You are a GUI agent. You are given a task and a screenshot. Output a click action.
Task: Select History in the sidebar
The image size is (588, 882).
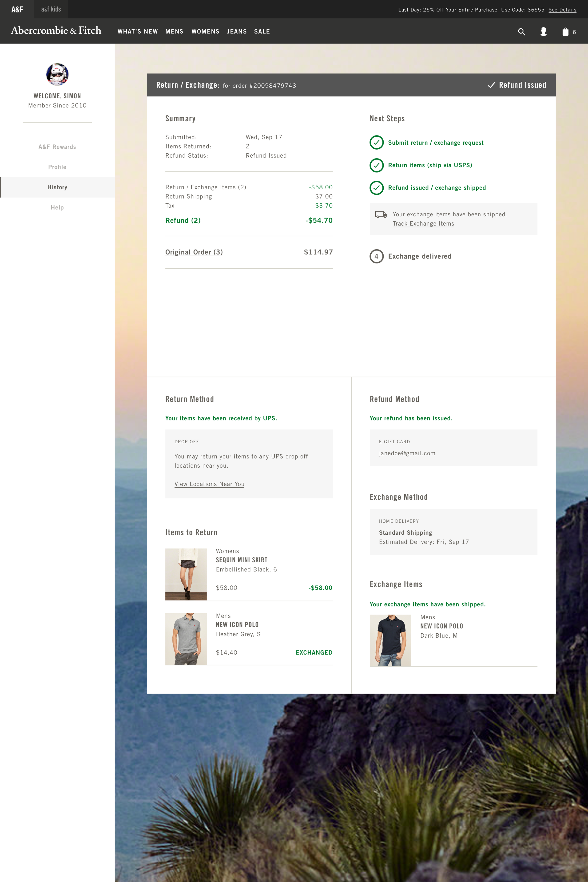coord(57,187)
